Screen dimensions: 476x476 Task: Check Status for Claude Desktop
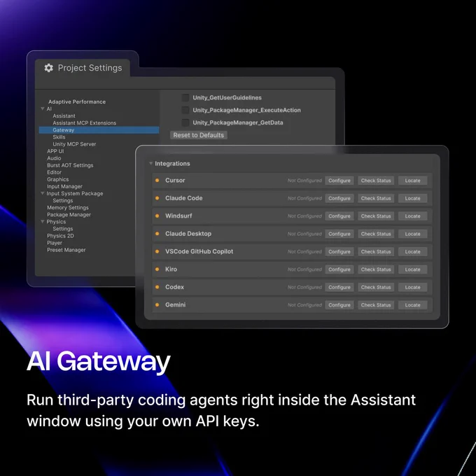click(376, 234)
